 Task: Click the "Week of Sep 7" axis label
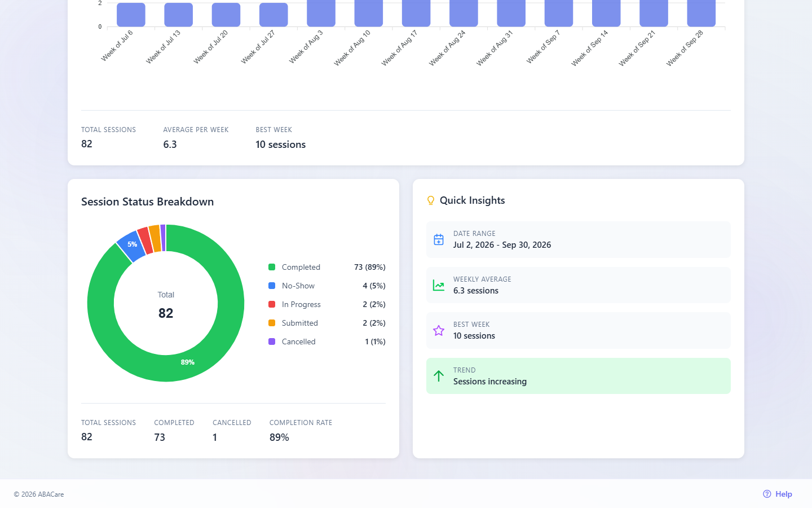[x=543, y=47]
